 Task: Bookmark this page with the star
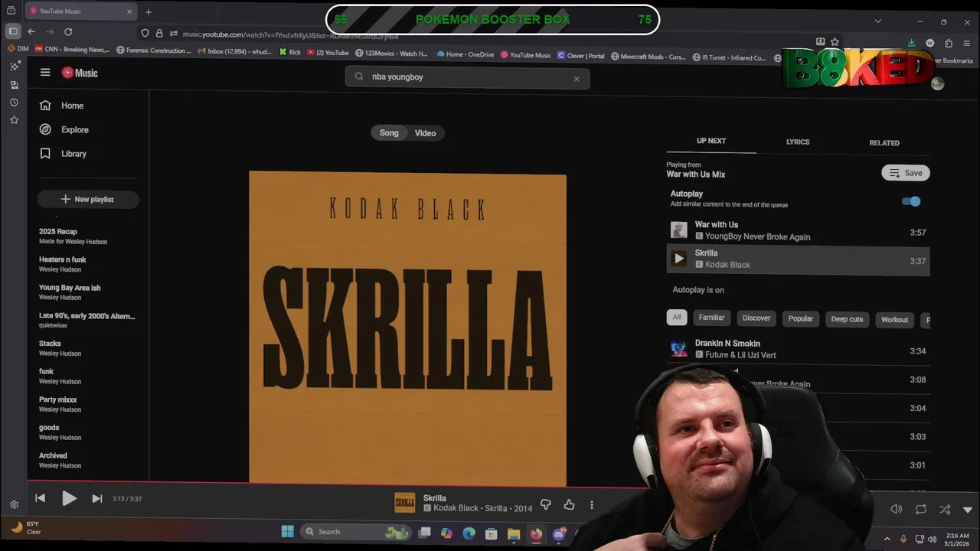(835, 41)
